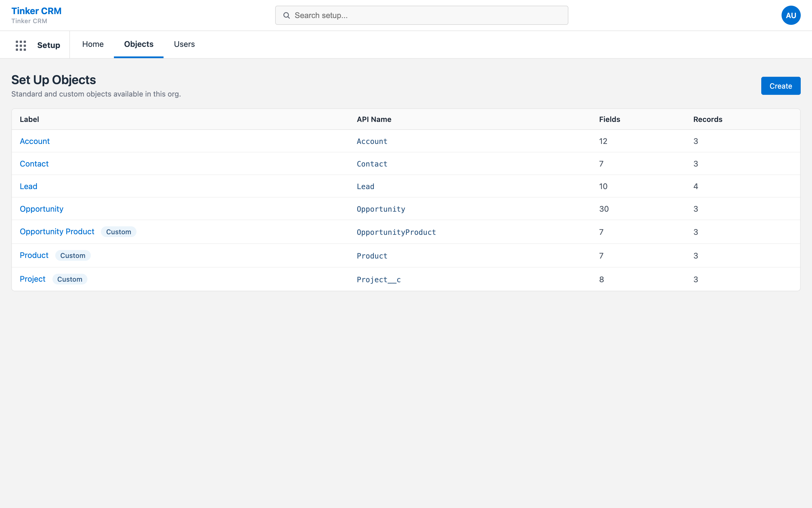Open the Project object link

click(x=32, y=279)
